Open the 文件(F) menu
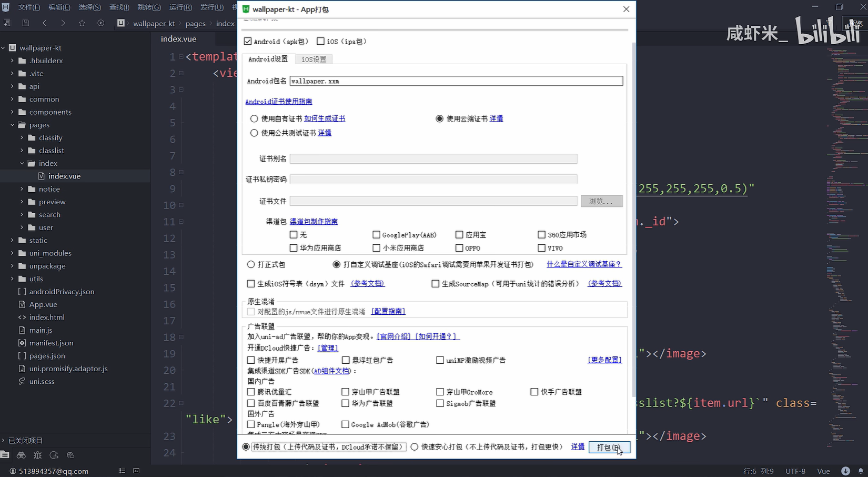The image size is (868, 477). pyautogui.click(x=29, y=7)
